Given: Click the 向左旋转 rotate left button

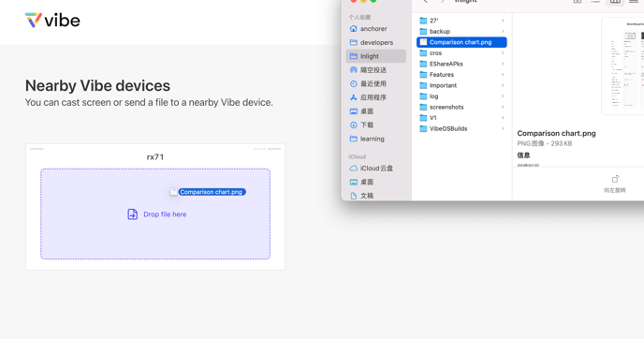Looking at the screenshot, I should click(x=615, y=184).
